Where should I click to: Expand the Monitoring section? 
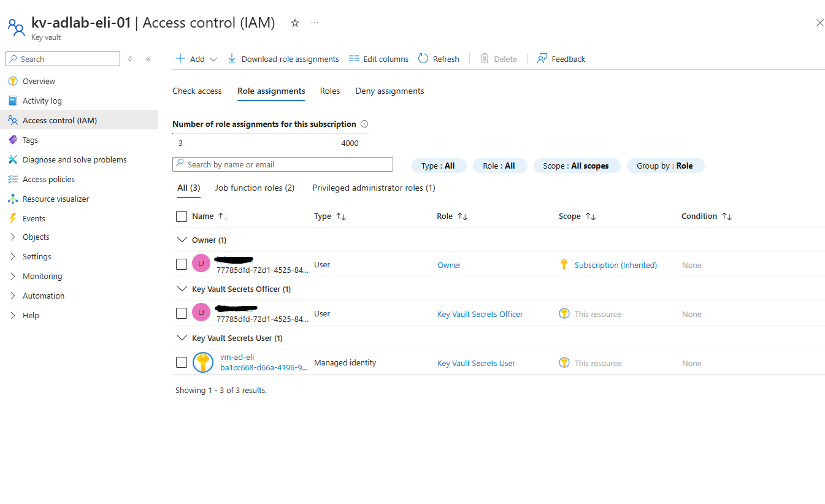[42, 276]
